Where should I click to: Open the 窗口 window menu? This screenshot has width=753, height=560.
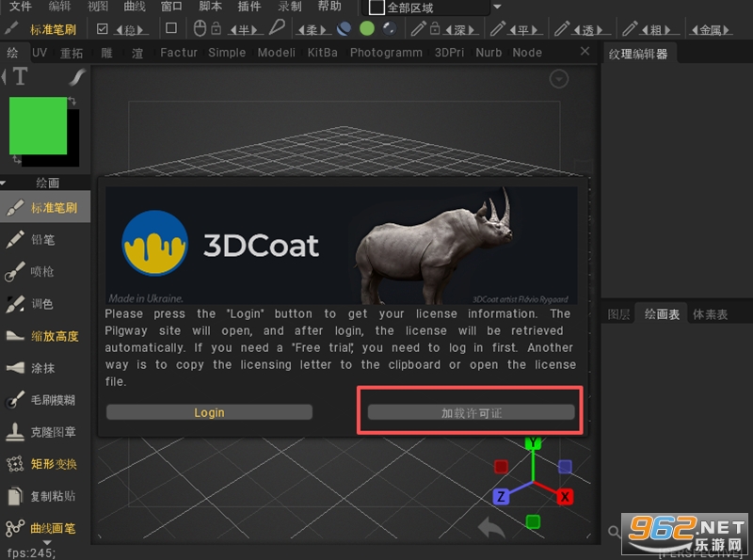(x=171, y=7)
